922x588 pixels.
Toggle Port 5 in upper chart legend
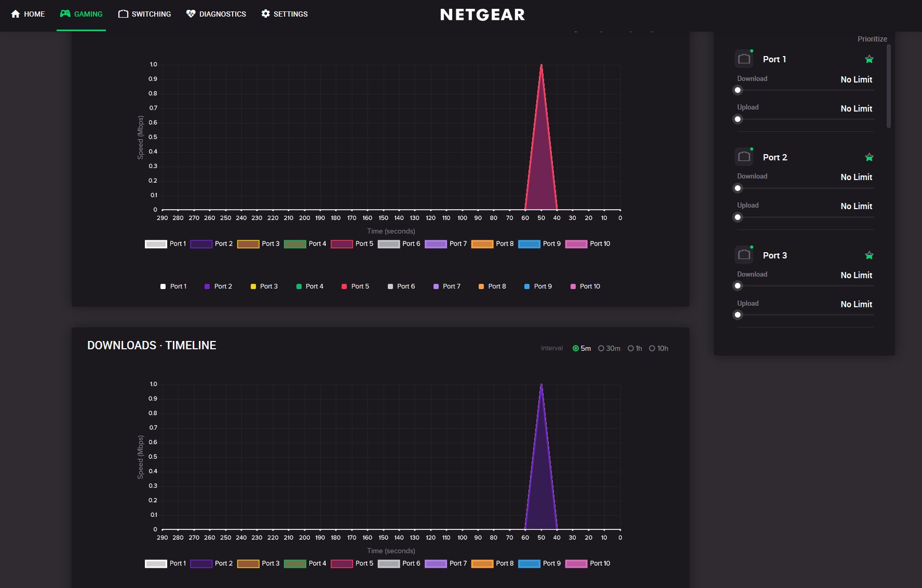point(351,244)
